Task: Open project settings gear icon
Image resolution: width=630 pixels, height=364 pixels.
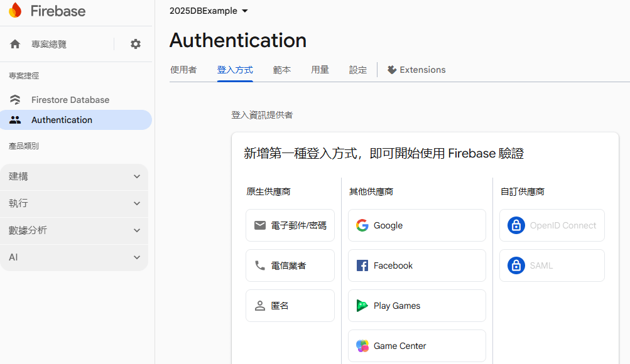Action: tap(136, 44)
